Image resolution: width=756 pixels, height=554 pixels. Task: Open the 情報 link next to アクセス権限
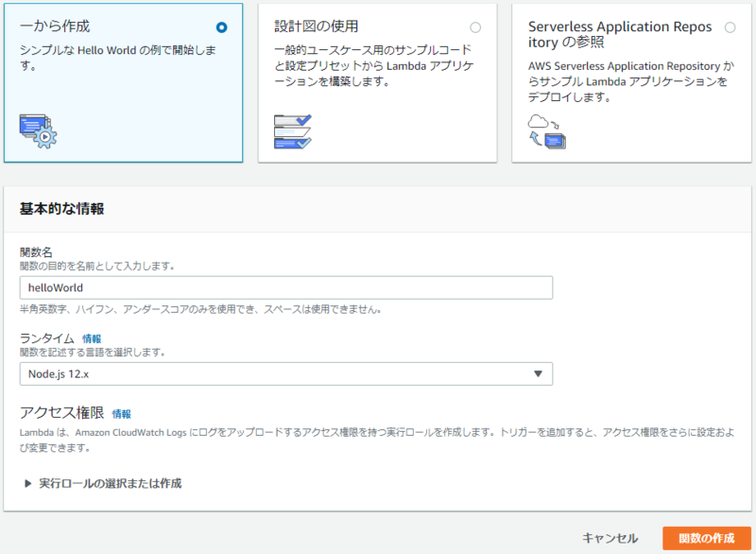(122, 414)
